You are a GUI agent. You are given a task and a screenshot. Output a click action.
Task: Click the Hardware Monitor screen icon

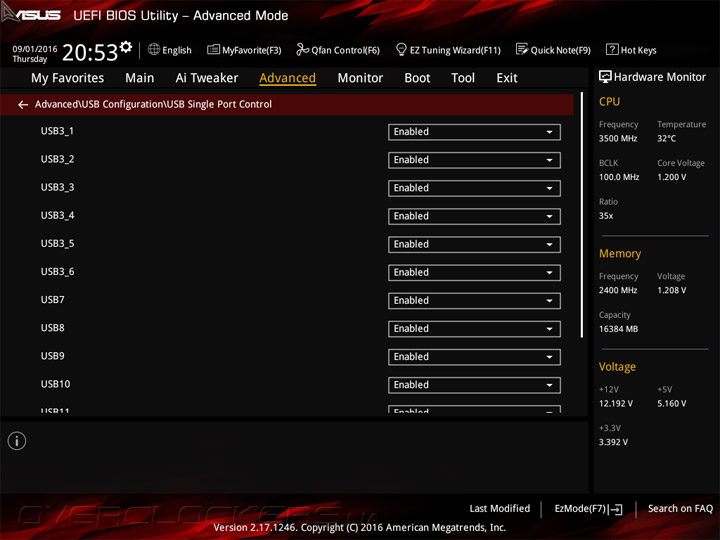click(x=605, y=77)
